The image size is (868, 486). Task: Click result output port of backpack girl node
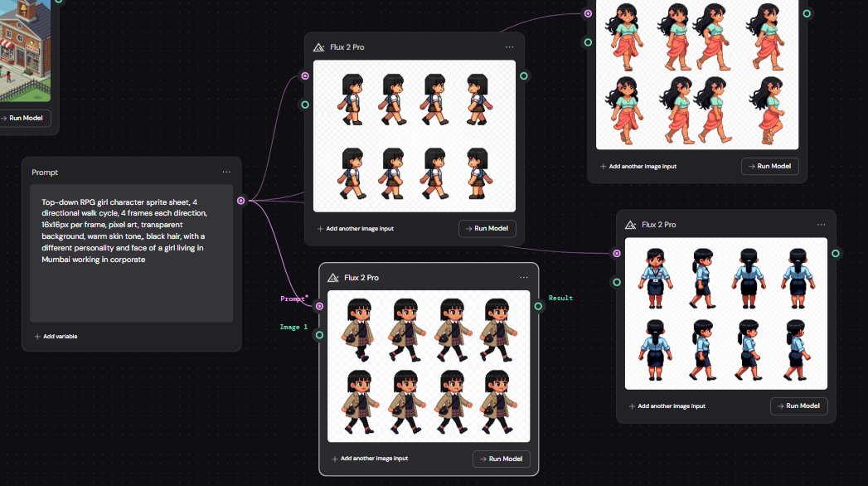524,75
